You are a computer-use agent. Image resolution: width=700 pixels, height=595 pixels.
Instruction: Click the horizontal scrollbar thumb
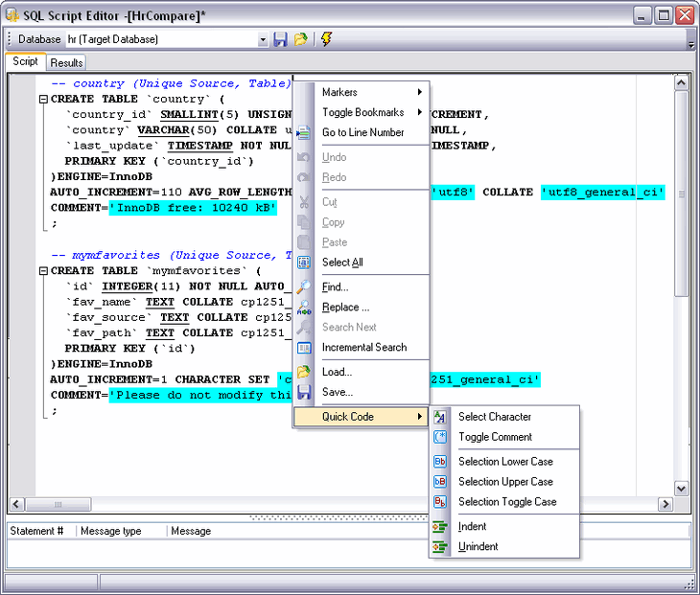click(x=58, y=504)
